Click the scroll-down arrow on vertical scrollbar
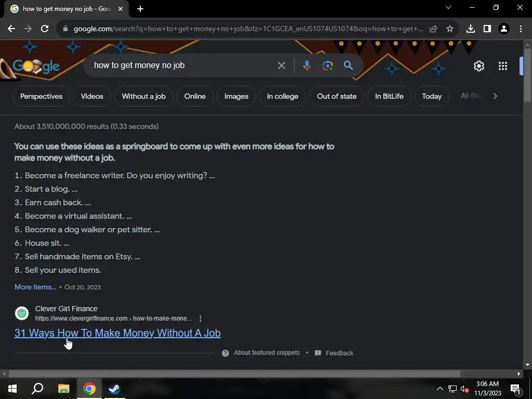Screen dimensions: 532x399 coord(527,365)
